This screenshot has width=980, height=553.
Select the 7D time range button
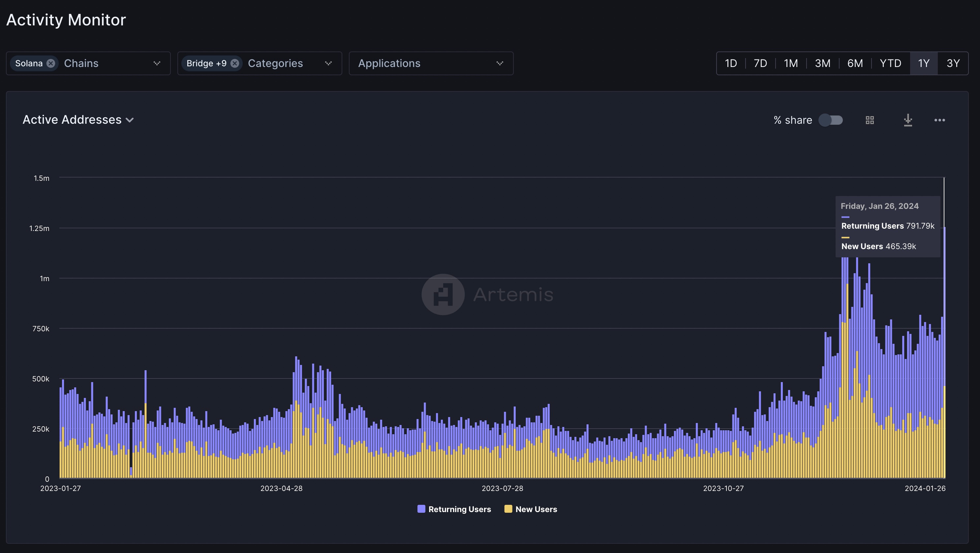click(760, 63)
